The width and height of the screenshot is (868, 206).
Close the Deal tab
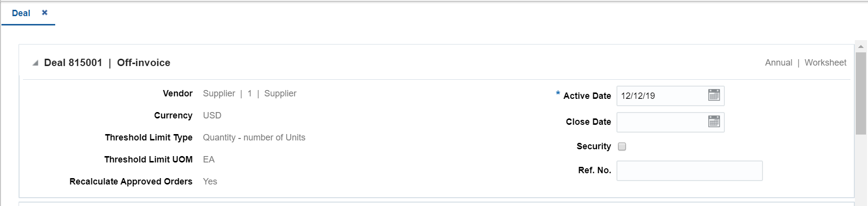click(x=44, y=13)
